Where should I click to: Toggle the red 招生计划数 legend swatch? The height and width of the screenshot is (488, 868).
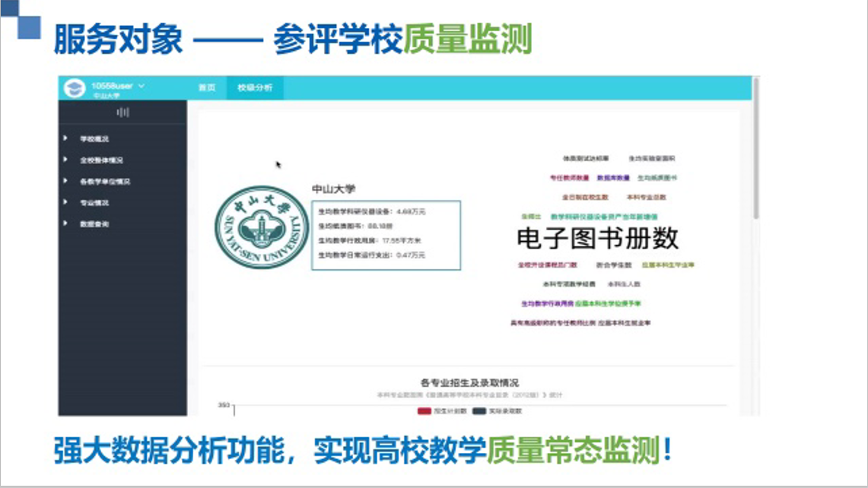pyautogui.click(x=424, y=411)
